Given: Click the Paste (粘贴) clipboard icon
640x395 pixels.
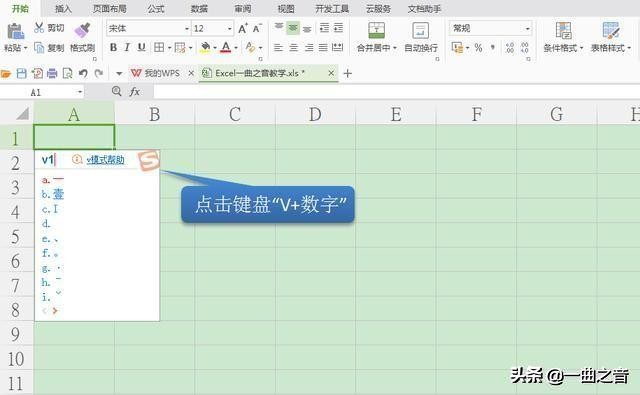Looking at the screenshot, I should (16, 31).
